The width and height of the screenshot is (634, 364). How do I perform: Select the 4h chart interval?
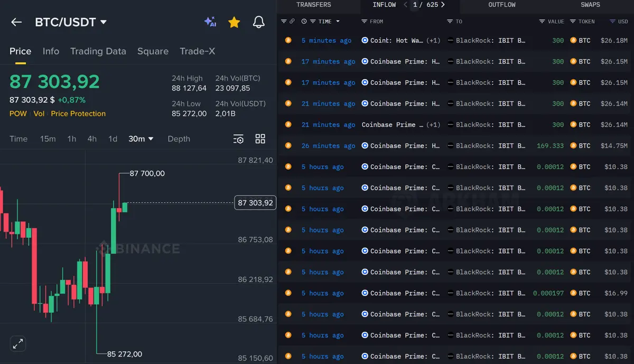pos(92,139)
